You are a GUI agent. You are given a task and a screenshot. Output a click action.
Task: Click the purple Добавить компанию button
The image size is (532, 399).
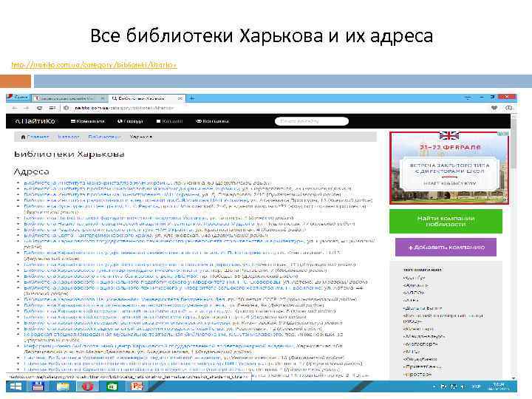pyautogui.click(x=446, y=248)
